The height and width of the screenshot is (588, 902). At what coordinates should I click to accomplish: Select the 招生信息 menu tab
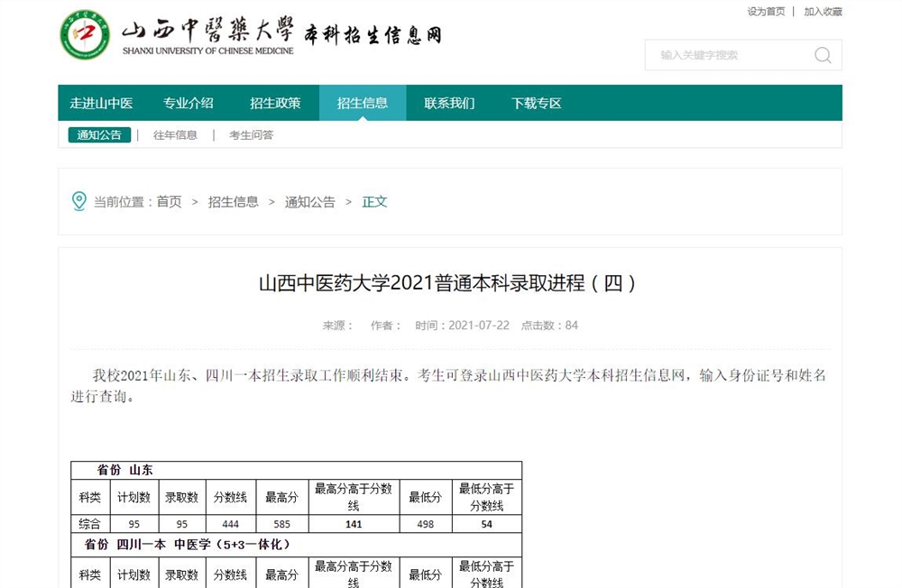click(363, 103)
